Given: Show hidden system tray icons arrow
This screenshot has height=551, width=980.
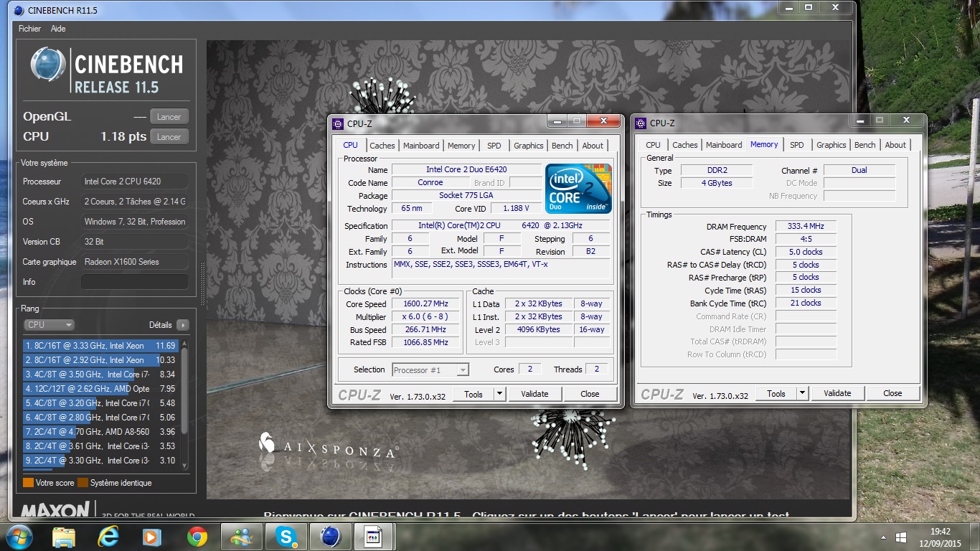Looking at the screenshot, I should coord(882,537).
